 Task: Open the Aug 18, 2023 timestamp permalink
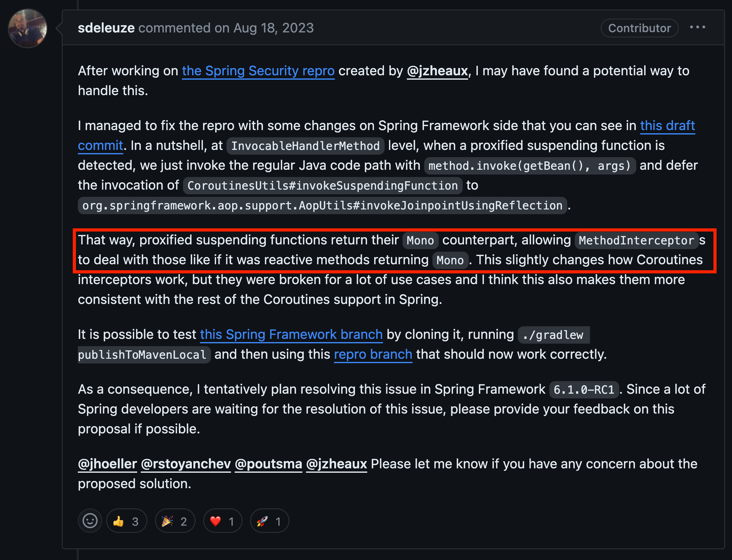coord(273,28)
